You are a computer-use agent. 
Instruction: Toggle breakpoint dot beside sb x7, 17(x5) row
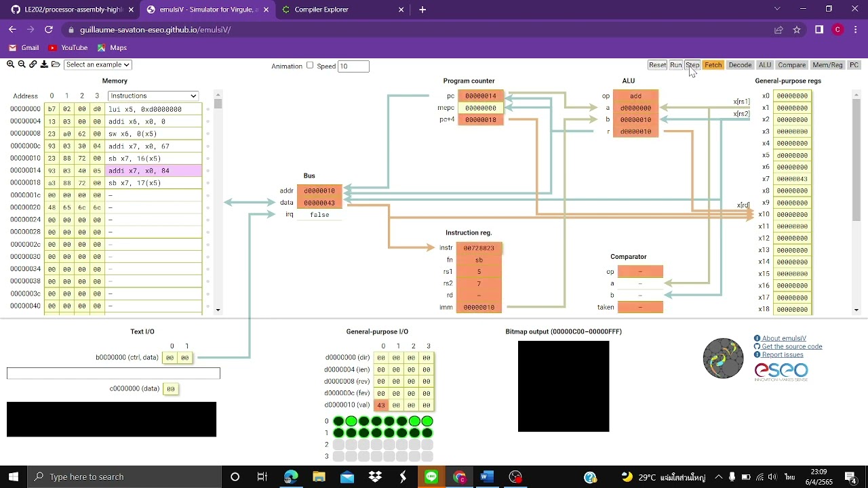208,183
